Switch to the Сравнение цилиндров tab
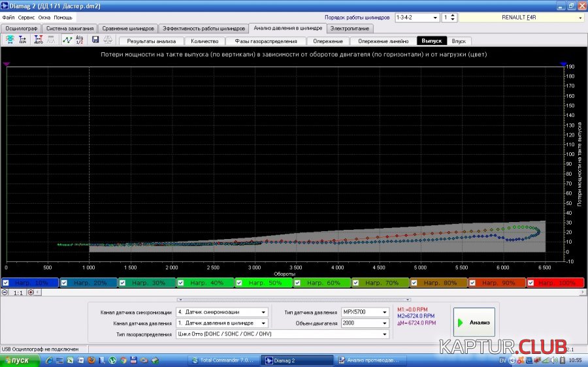This screenshot has width=588, height=367. (128, 29)
